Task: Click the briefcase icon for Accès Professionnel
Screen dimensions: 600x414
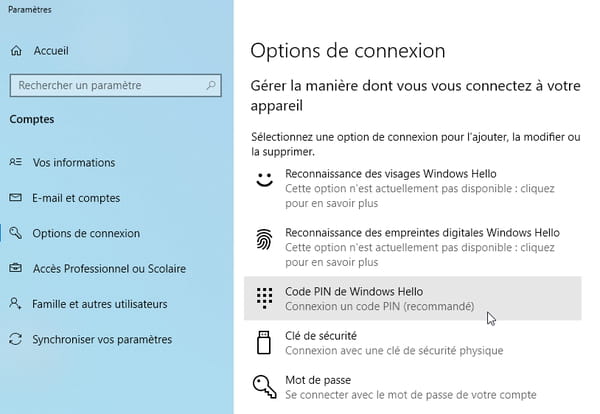Action: 15,268
